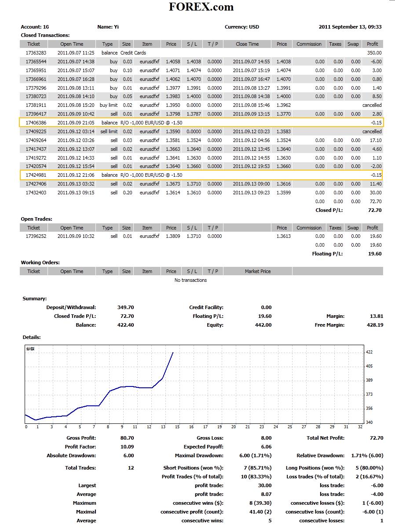Select open trade time "2011.09.09 10:32"
The width and height of the screenshot is (395, 532).
(76, 236)
